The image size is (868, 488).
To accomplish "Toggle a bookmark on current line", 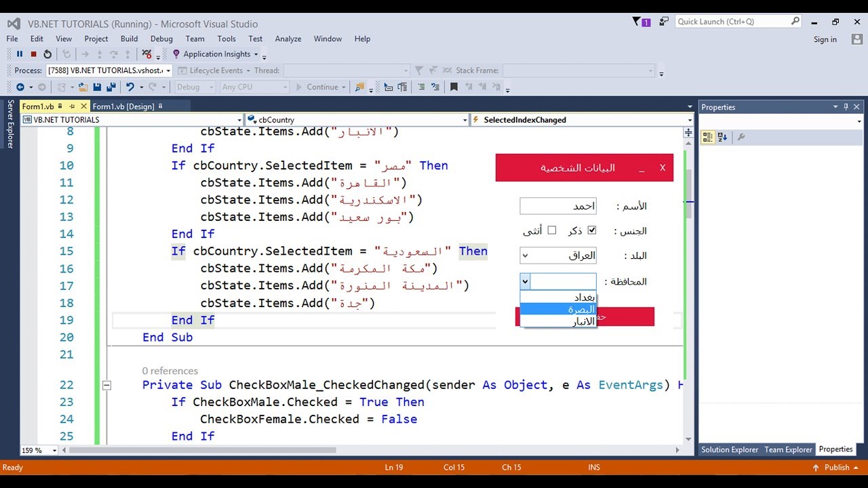I will click(454, 87).
